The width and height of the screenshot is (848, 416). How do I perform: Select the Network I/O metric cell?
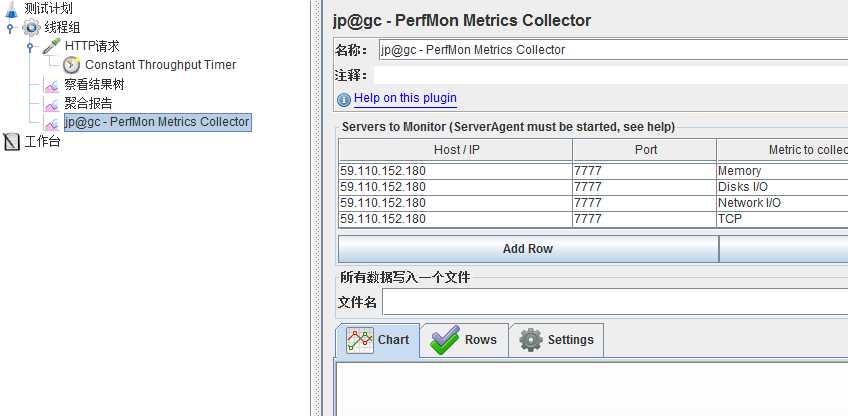point(783,203)
